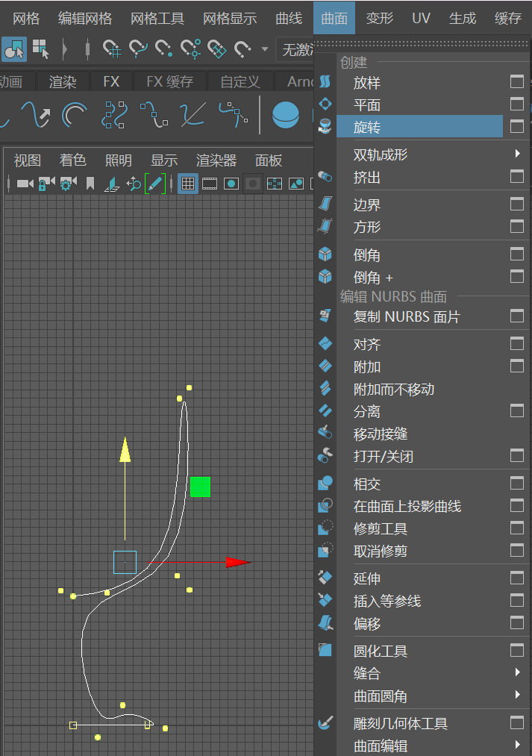The width and height of the screenshot is (532, 756).
Task: Click the snap to points magnet icon
Action: tap(164, 50)
